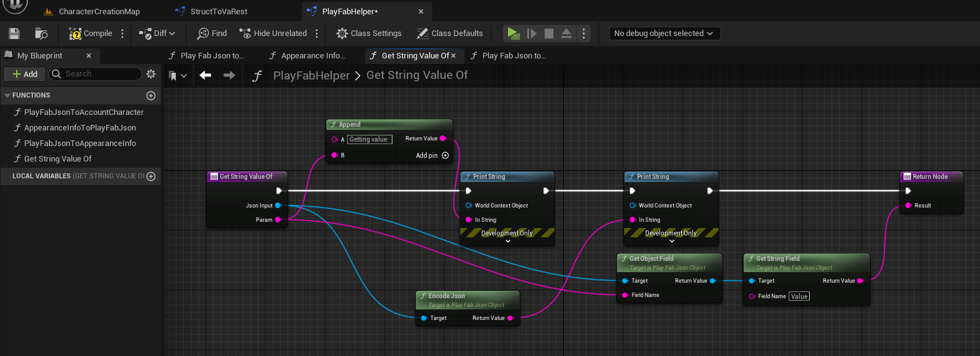Select PlayFabJsonToAppearanceInfo function
The height and width of the screenshot is (356, 980).
(79, 144)
